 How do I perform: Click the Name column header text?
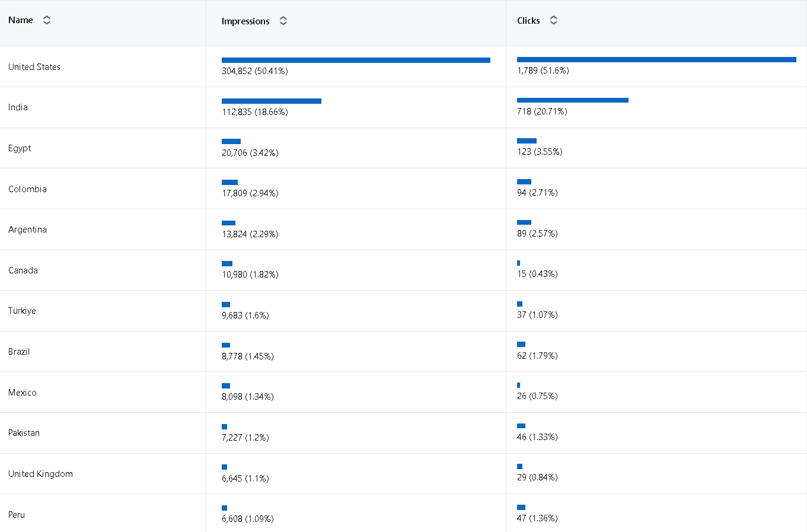[x=21, y=20]
